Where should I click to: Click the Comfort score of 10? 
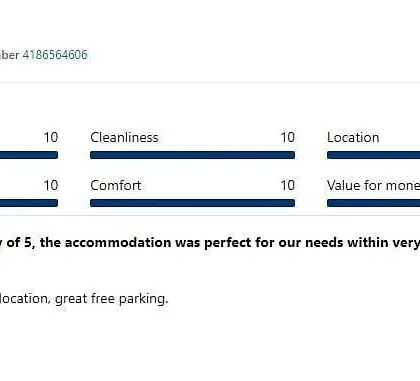288,185
